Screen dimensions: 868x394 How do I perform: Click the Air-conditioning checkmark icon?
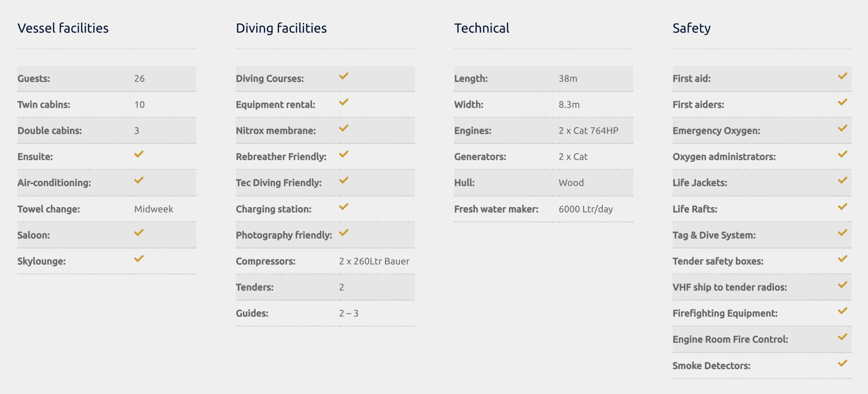(139, 180)
